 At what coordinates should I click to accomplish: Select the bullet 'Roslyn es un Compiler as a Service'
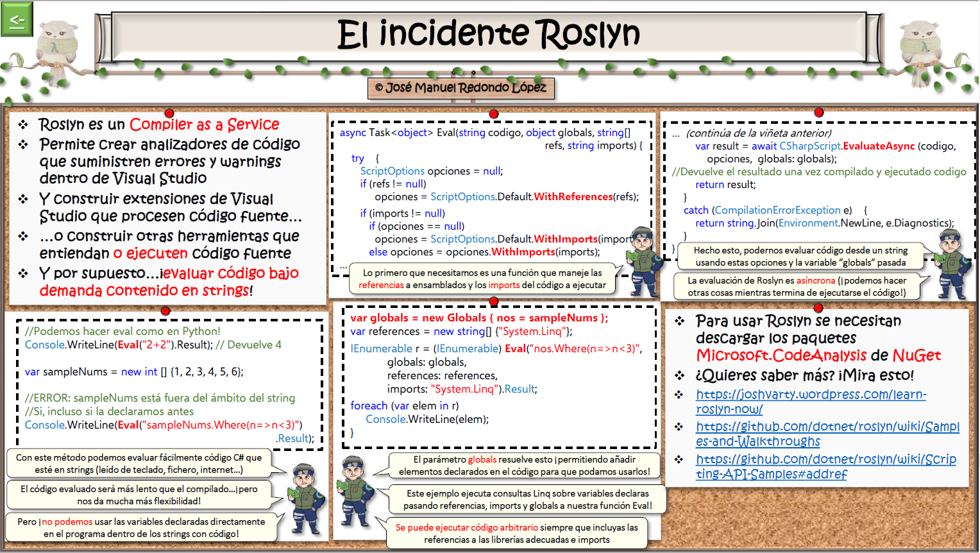159,124
